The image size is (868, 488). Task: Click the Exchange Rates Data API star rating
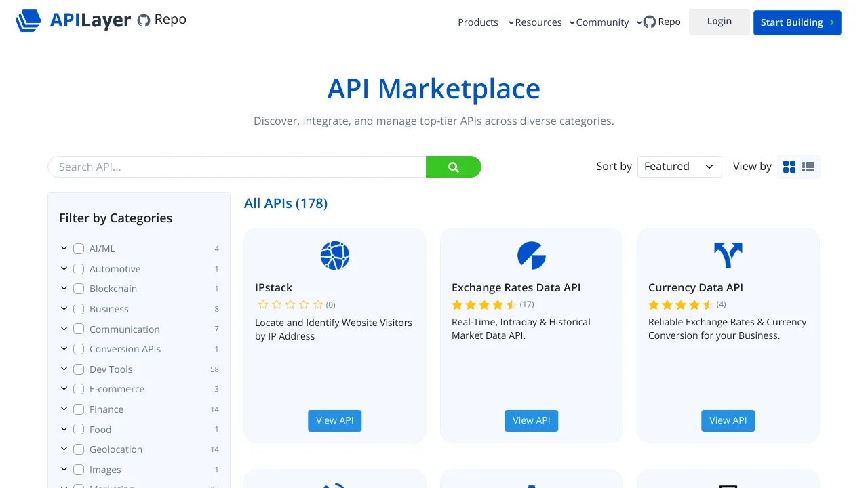[x=484, y=304]
